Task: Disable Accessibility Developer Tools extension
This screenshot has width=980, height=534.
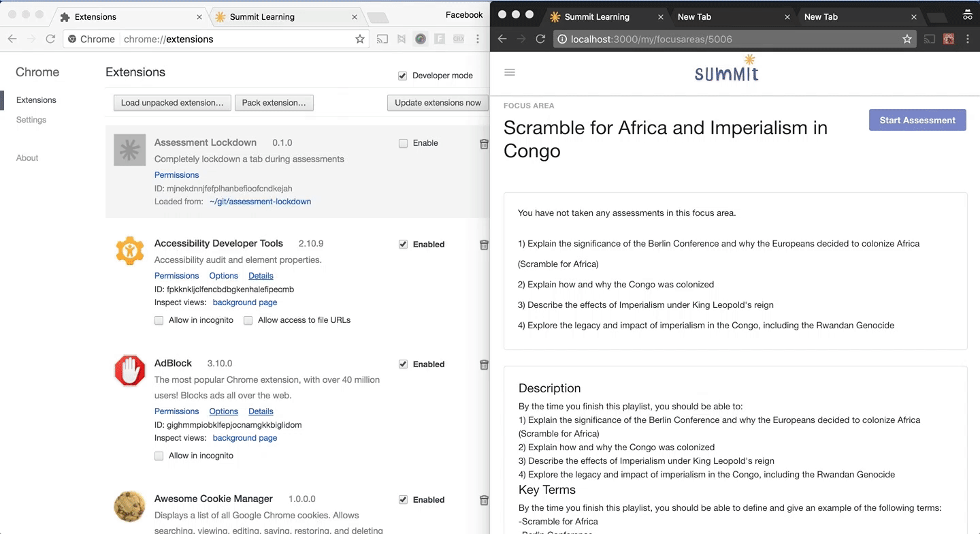Action: [403, 244]
